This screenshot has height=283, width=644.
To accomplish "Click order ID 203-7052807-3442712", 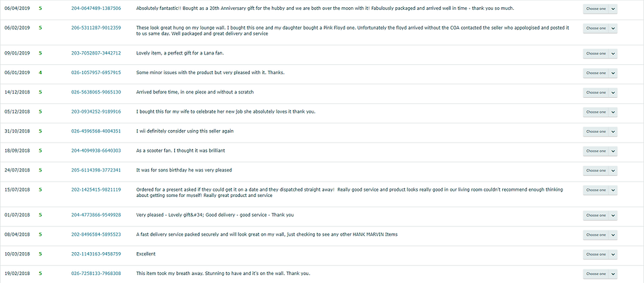I will pos(96,53).
